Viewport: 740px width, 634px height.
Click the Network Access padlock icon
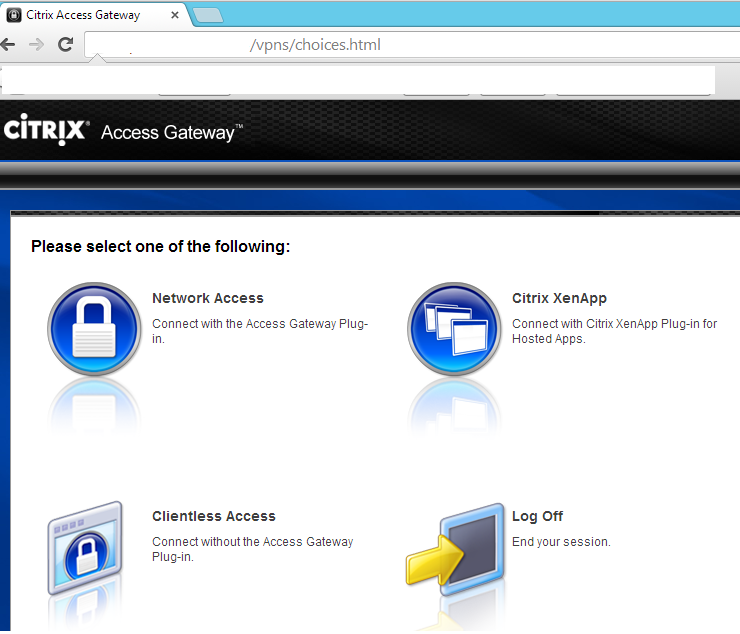click(94, 328)
